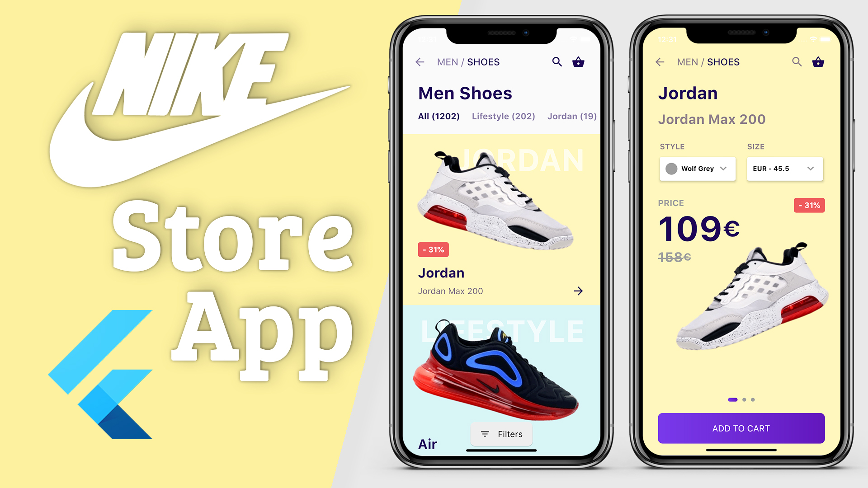Toggle the -31% discount badge on detail screen
This screenshot has width=868, height=488.
point(810,206)
